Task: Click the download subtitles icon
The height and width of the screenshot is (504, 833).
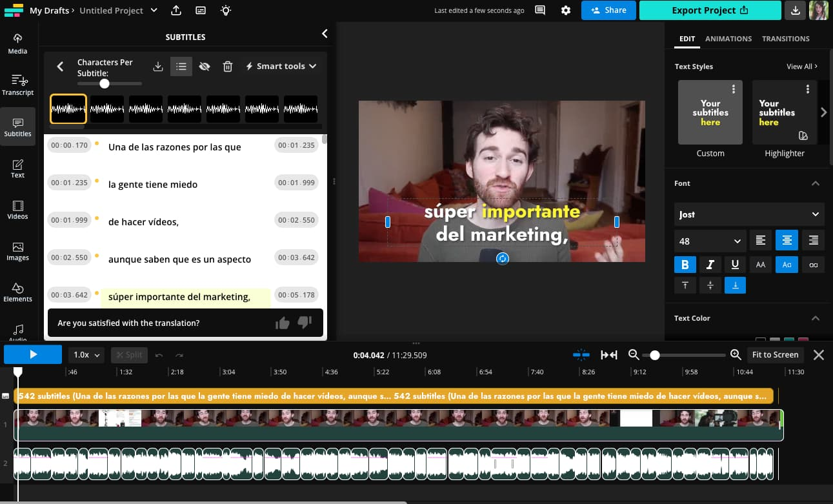Action: pos(157,66)
